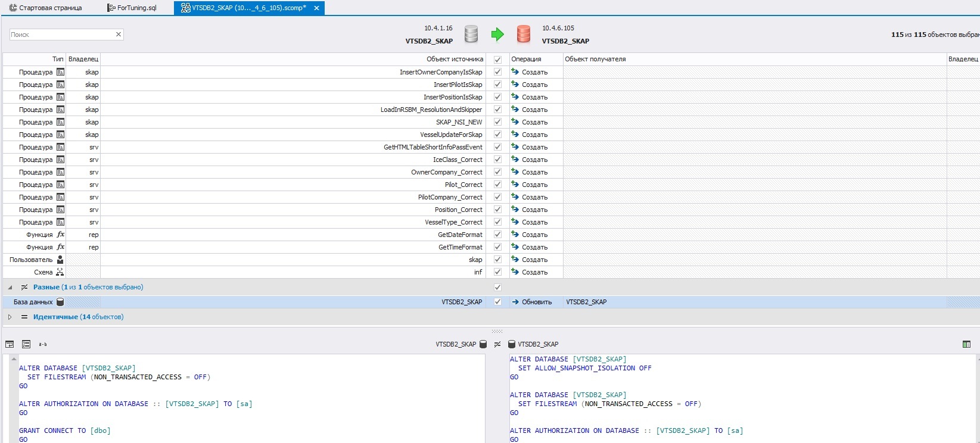Sort by the left Владелец column header
Image resolution: width=980 pixels, height=443 pixels.
tap(83, 59)
